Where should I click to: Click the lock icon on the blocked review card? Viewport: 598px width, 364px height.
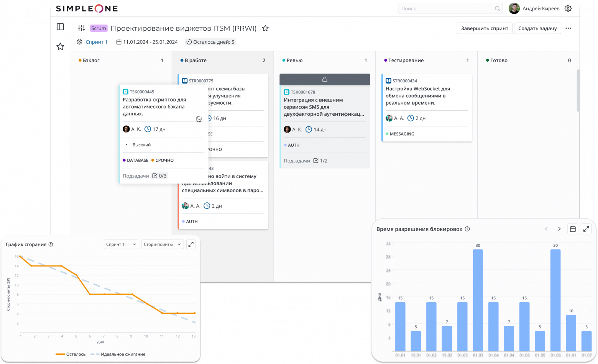point(325,79)
